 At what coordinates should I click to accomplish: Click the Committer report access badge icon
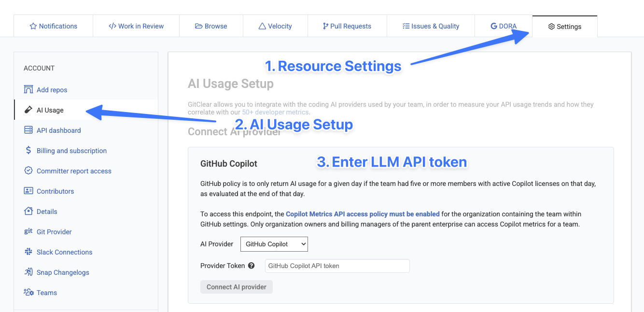28,171
